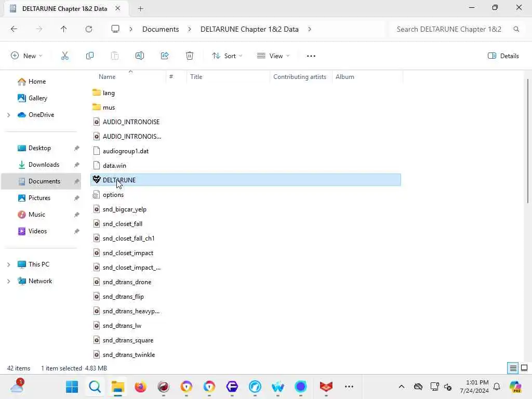The width and height of the screenshot is (532, 399).
Task: Click the vertical scrollbar thumb
Action: 528,141
